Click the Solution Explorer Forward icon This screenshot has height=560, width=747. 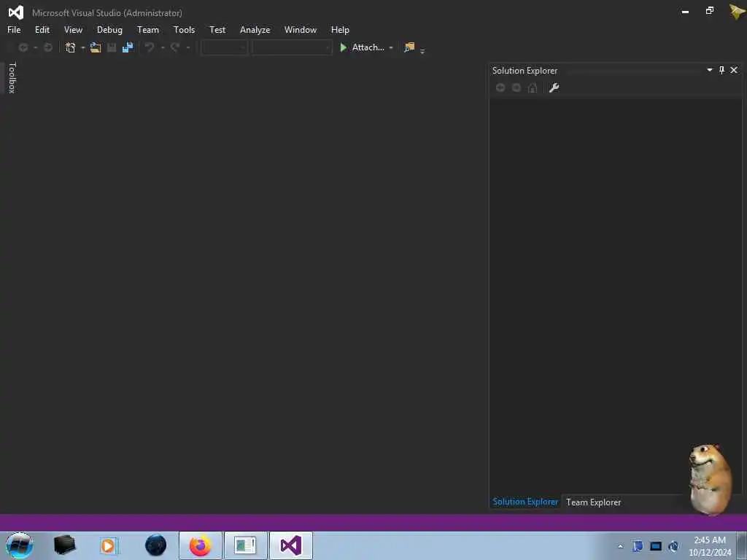[516, 87]
